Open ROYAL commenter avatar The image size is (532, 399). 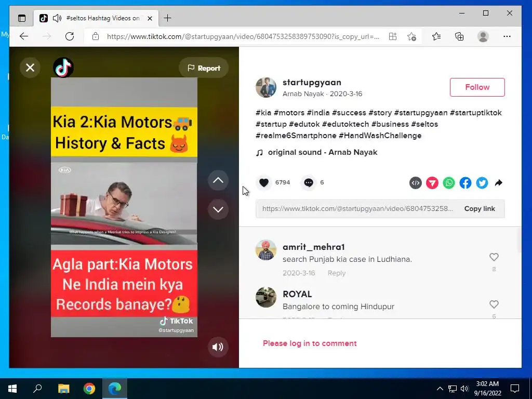point(266,297)
